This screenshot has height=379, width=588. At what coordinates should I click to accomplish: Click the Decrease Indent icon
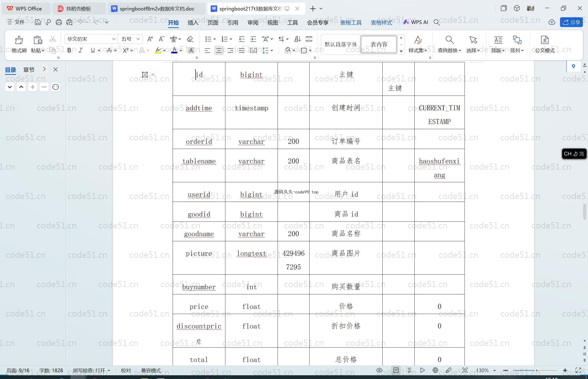(x=242, y=39)
